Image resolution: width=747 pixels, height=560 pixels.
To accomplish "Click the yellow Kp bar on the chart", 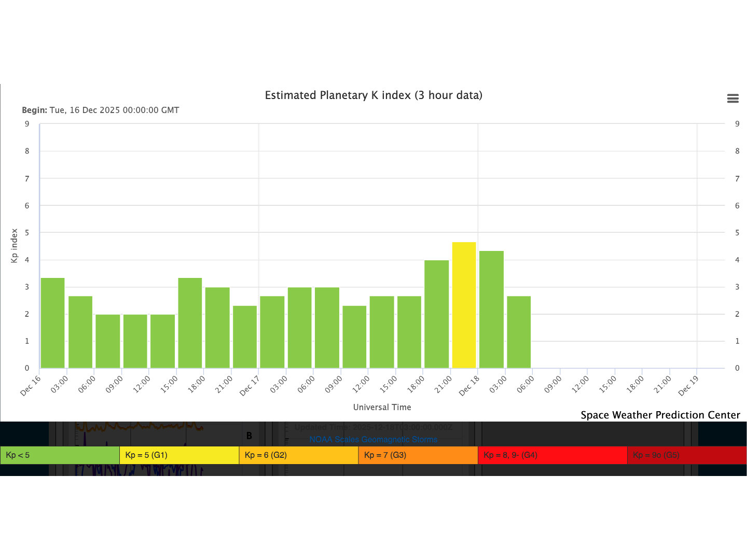I will (464, 305).
